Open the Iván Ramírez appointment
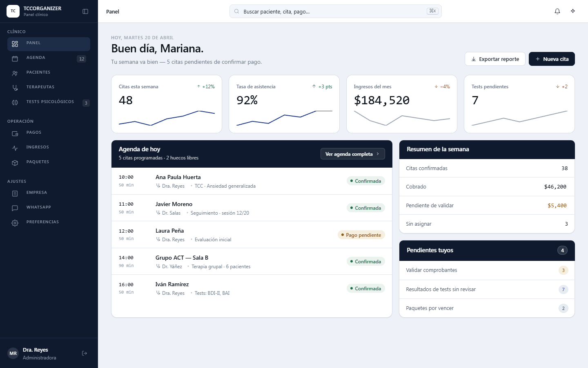 coord(252,288)
